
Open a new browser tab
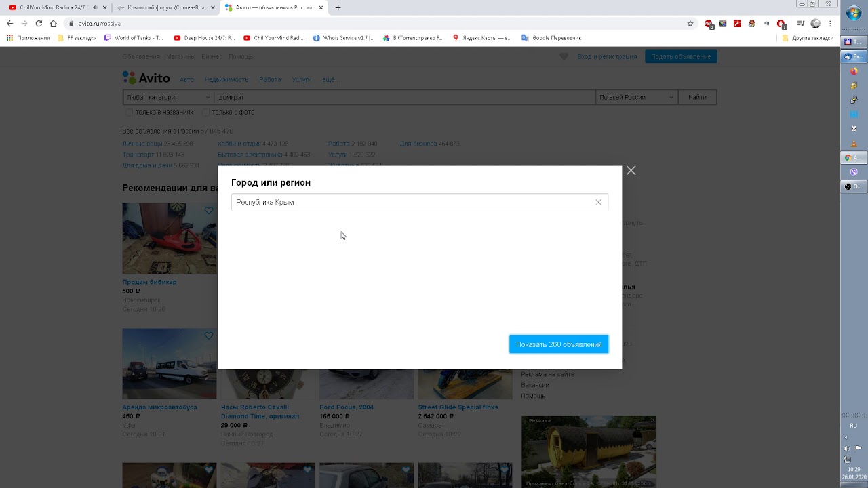338,8
